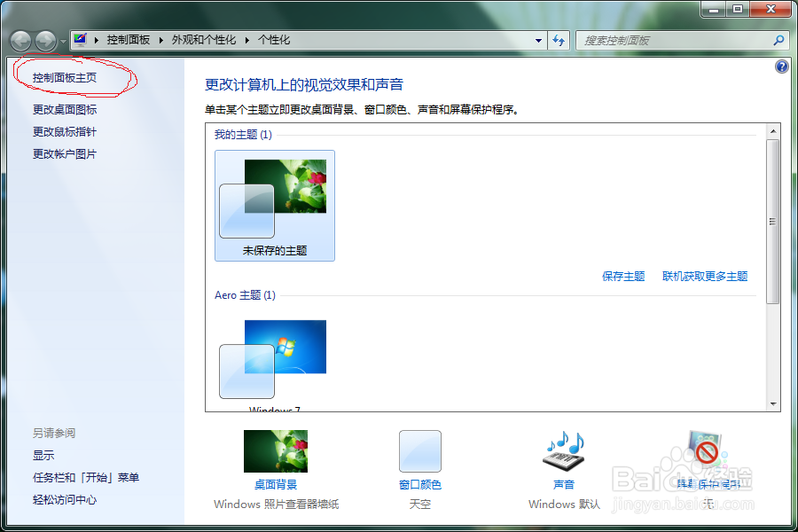Close the Personalization window
Viewport: 798px width, 532px height.
tap(771, 9)
